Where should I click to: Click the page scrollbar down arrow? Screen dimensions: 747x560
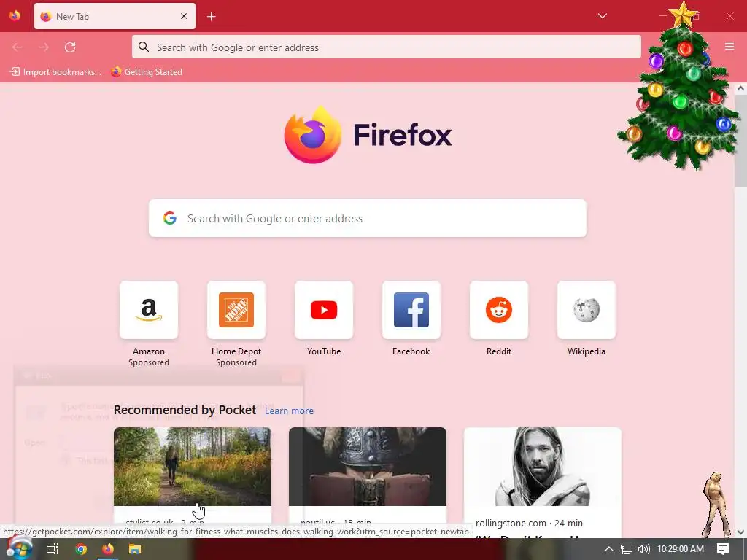tap(740, 532)
